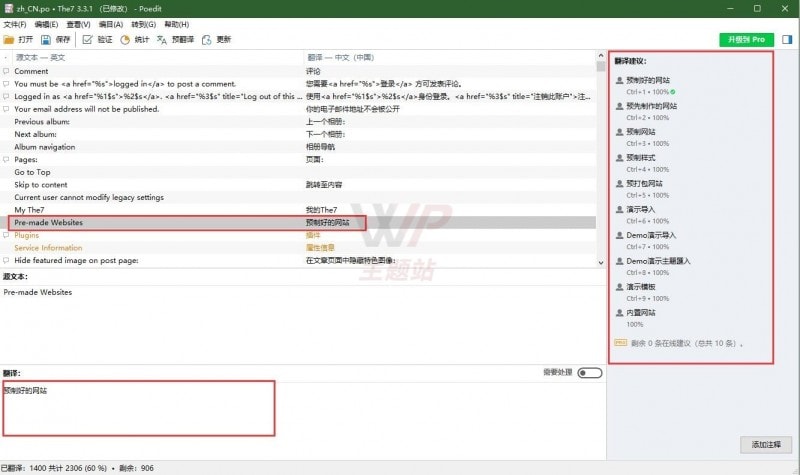Click the comment bubble icon beside 'Plugins'

tap(6, 235)
